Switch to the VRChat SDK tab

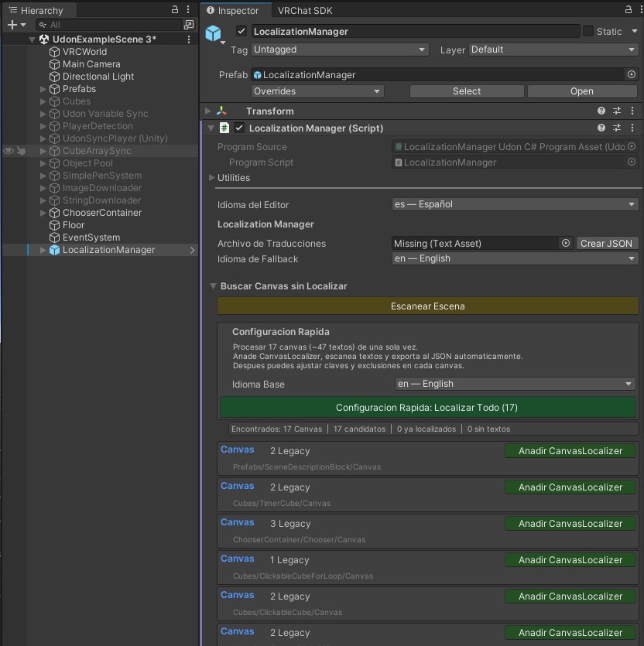304,10
